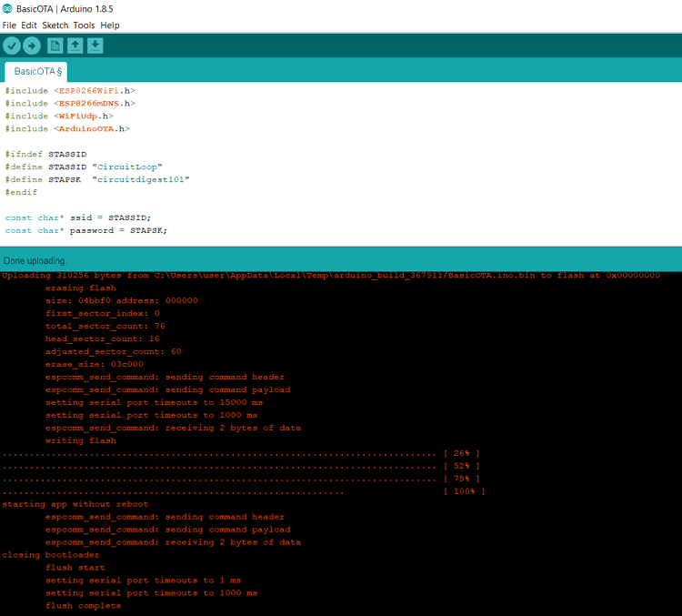The height and width of the screenshot is (616, 682).
Task: Click the flush start console line
Action: [x=75, y=568]
